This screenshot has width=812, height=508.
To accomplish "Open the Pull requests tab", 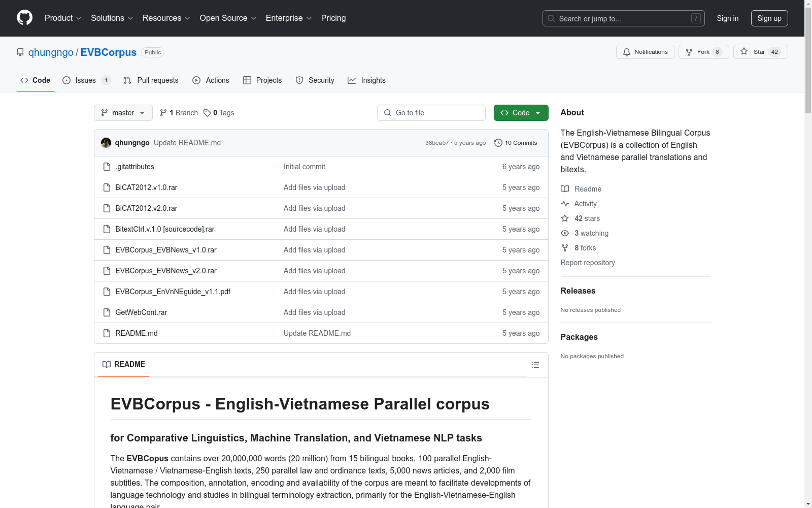I will coord(151,80).
